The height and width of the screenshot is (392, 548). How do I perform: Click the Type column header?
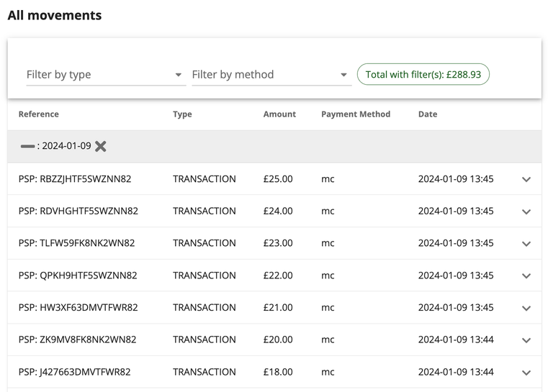click(182, 114)
